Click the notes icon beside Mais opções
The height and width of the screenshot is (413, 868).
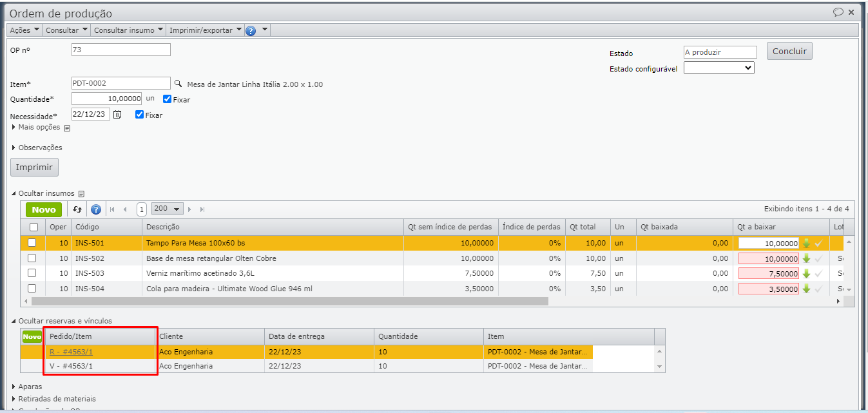tap(67, 128)
